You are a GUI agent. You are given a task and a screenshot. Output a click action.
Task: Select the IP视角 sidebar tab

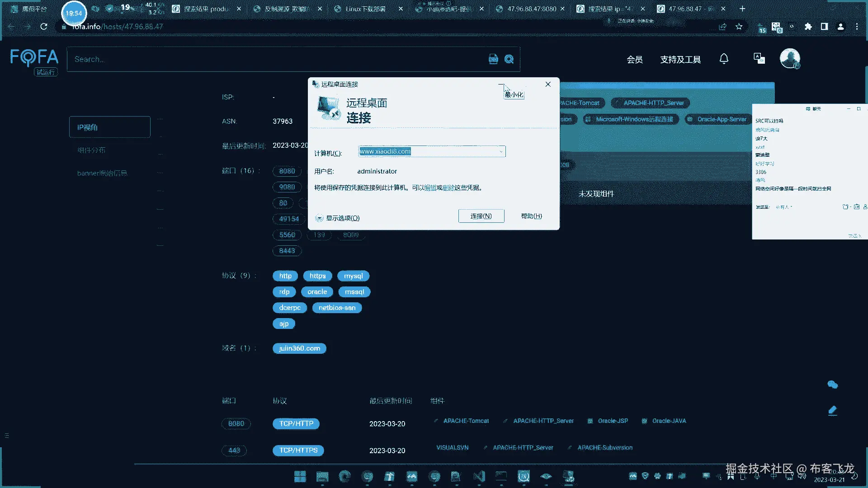(109, 127)
